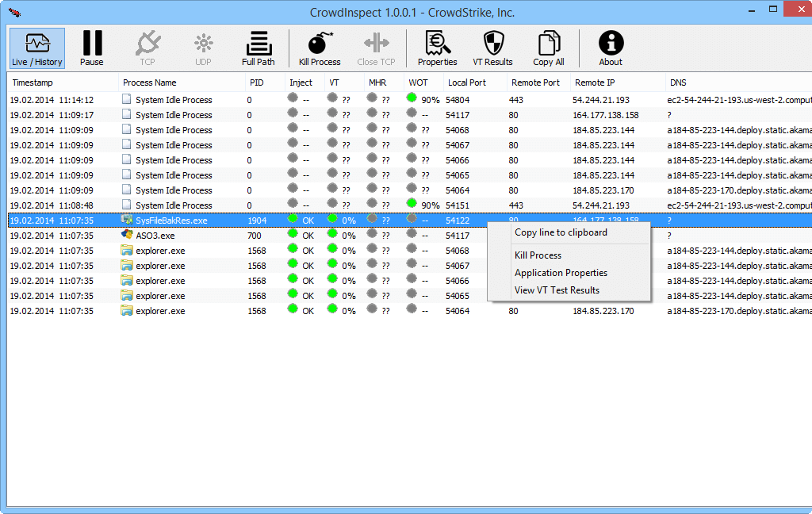The height and width of the screenshot is (514, 812).
Task: Sort by the PID column header
Action: (265, 83)
